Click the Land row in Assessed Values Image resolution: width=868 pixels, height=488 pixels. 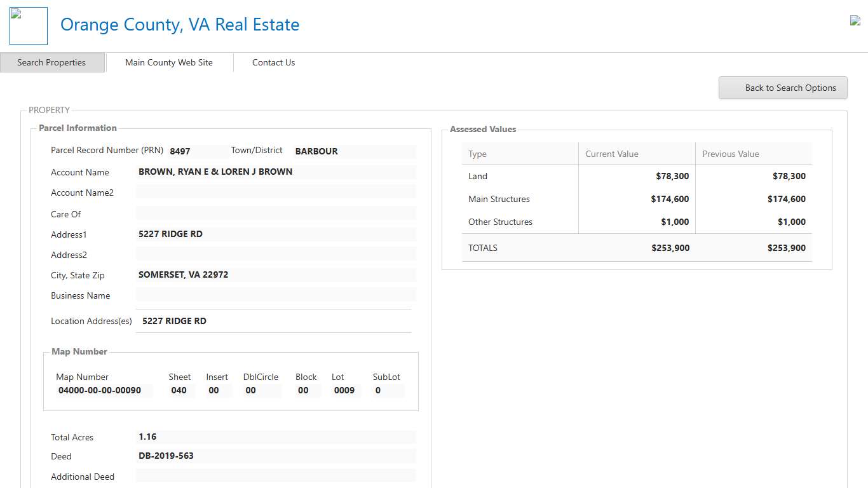tap(635, 176)
